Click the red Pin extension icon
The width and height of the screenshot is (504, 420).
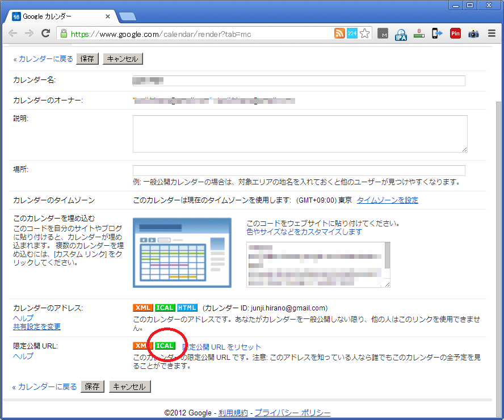click(x=455, y=33)
